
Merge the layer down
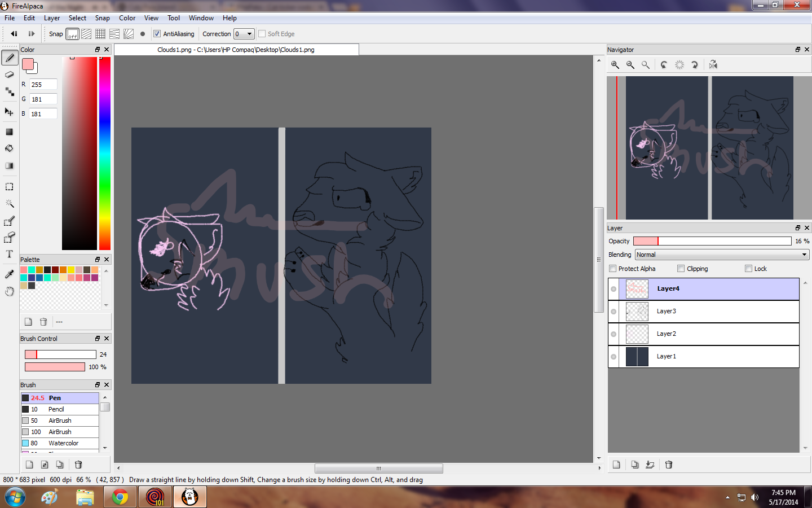pyautogui.click(x=650, y=465)
